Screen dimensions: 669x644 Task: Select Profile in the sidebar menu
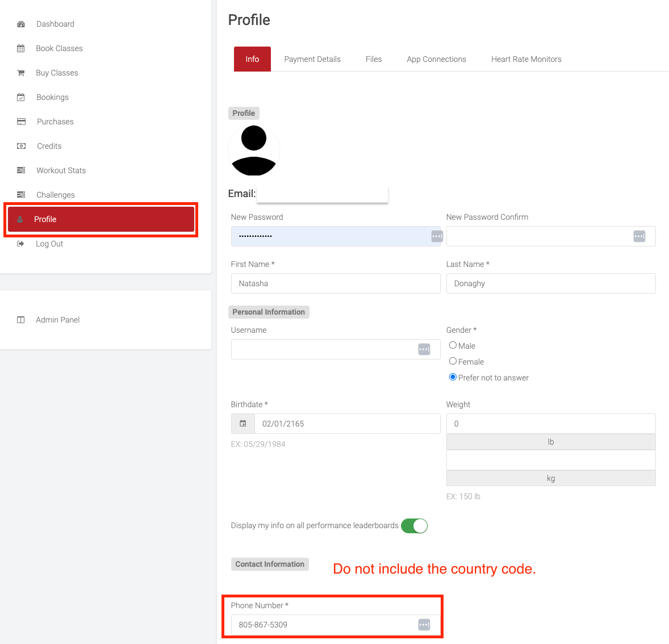pyautogui.click(x=101, y=219)
